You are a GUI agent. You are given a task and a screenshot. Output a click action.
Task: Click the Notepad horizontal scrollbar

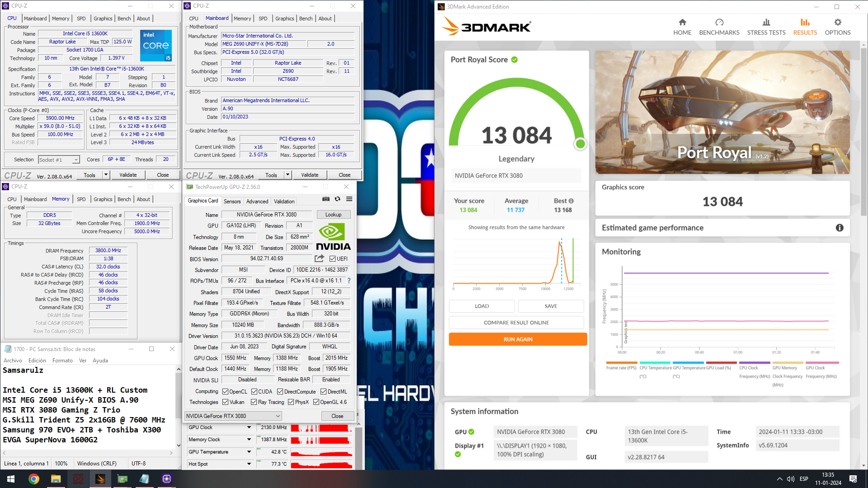[x=89, y=453]
